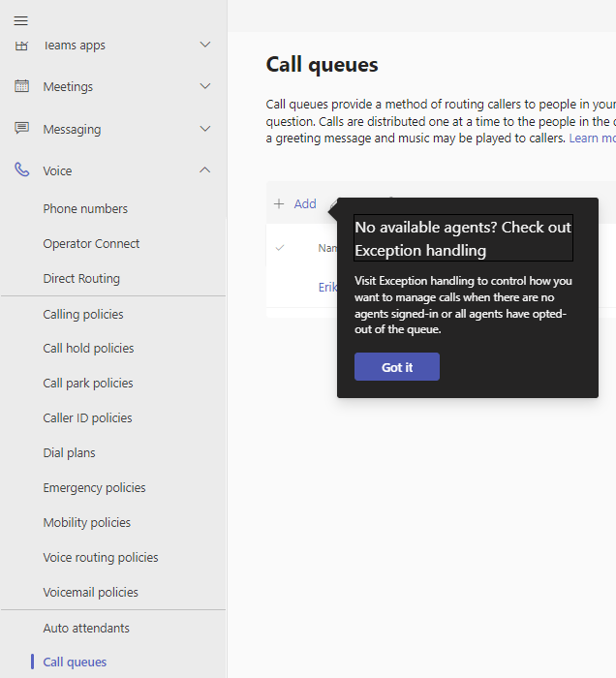
Task: Click the Messaging chat bubble icon
Action: point(21,129)
